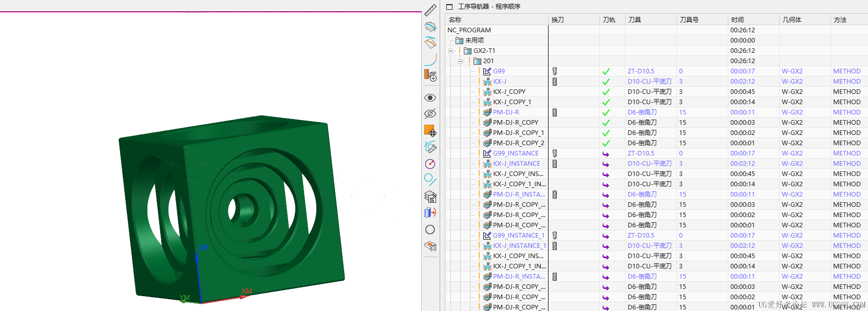868x311 pixels.
Task: Click the stacked layers edit icon
Action: [x=430, y=197]
